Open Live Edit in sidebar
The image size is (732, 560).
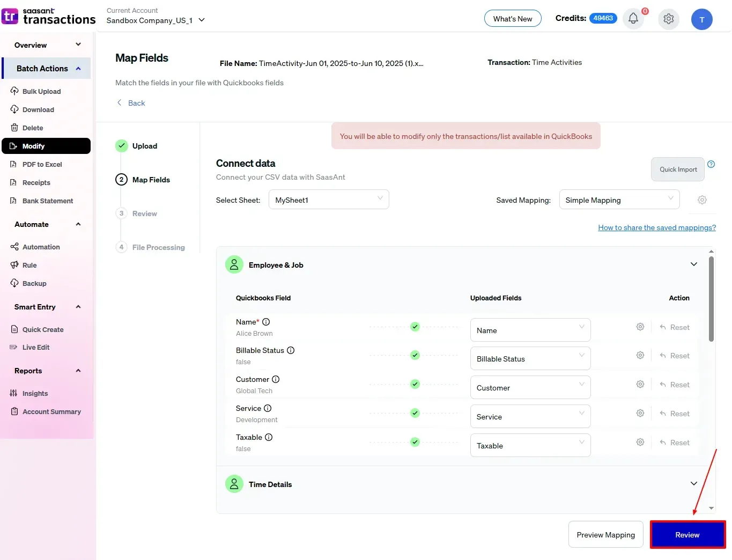click(46, 347)
